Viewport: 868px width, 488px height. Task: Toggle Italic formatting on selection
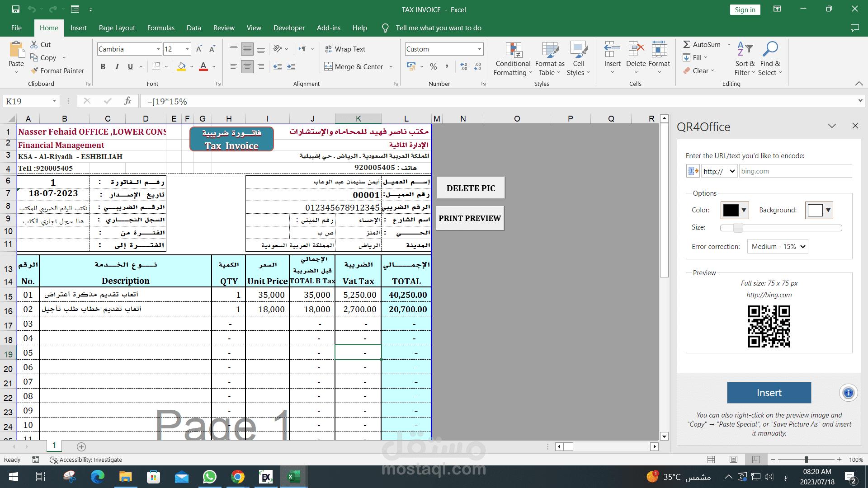pos(117,66)
